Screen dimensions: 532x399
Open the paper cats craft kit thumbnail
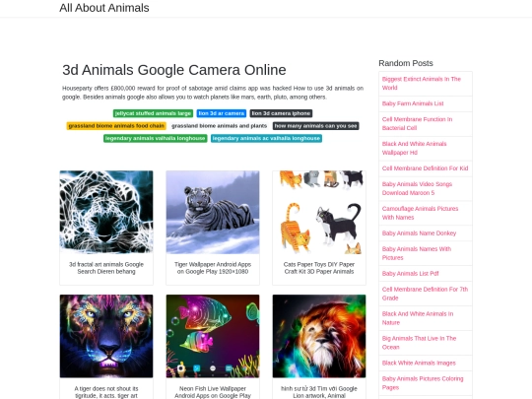(319, 212)
